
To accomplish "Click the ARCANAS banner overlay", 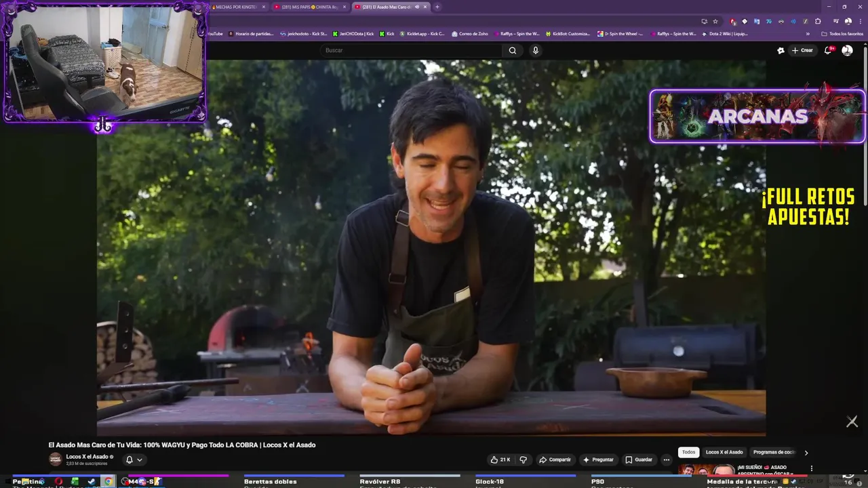I will coord(757,116).
